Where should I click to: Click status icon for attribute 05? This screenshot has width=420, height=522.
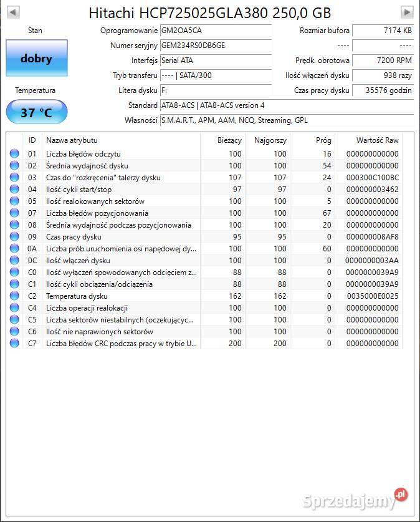point(14,201)
